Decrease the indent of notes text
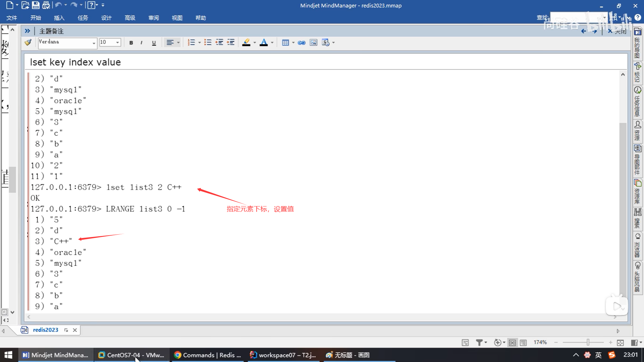Screen dimensions: 644x362 pyautogui.click(x=219, y=43)
